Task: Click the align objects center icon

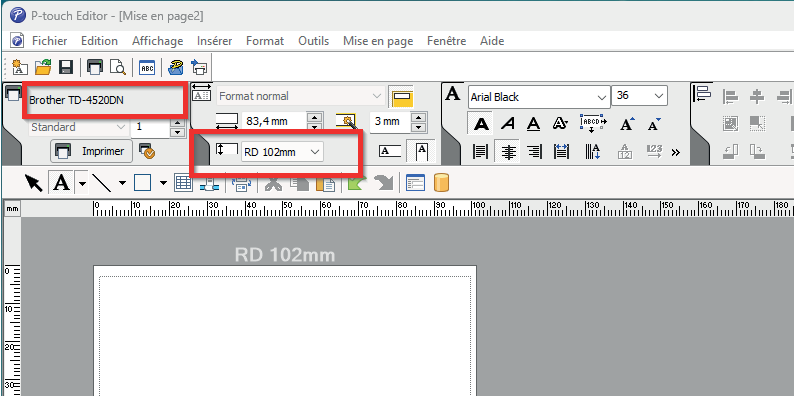Action: 757,96
